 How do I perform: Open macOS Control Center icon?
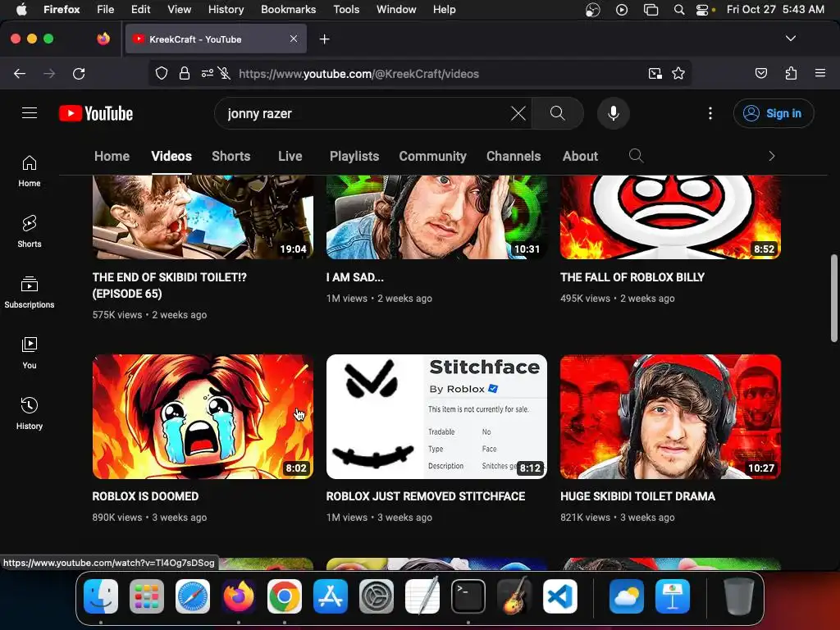(x=703, y=10)
